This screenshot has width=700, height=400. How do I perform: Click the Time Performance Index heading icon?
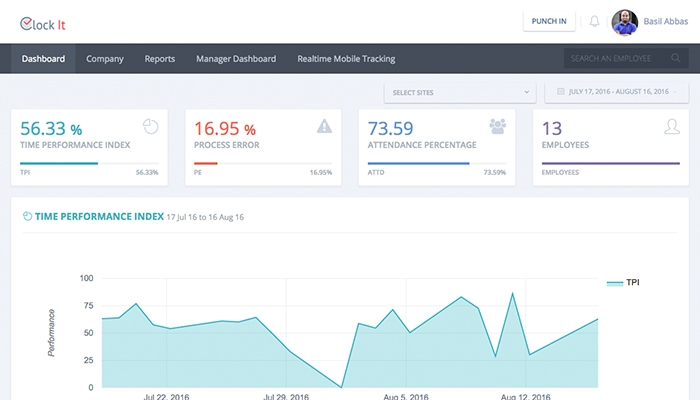[28, 216]
